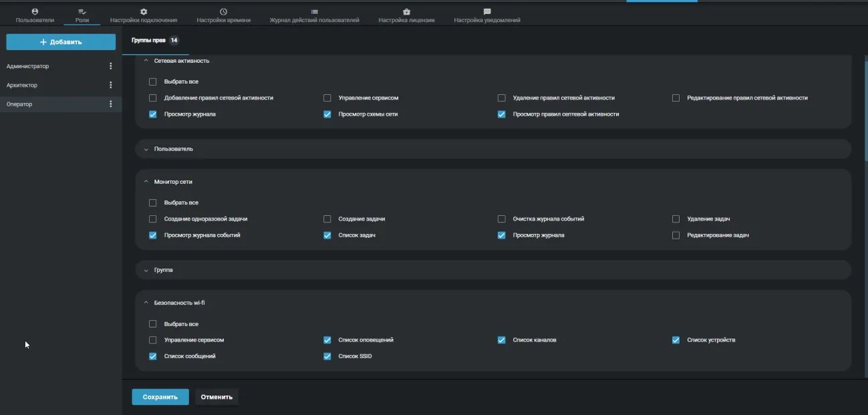Check Выбрать все under Безопасность wi-fi

(153, 324)
